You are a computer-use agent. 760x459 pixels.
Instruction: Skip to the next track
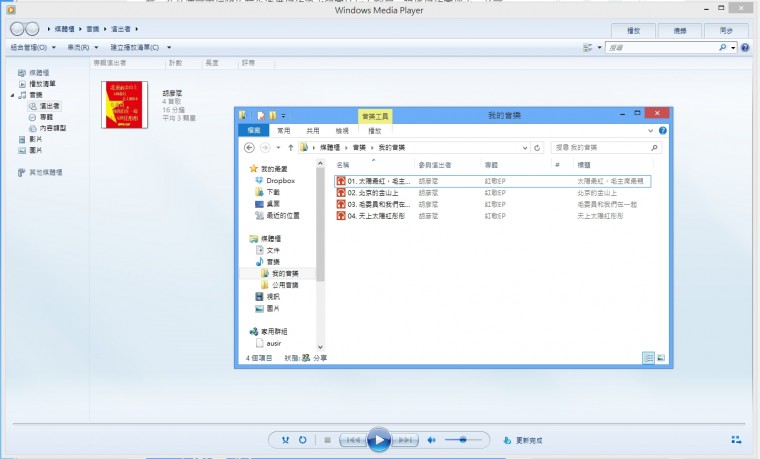click(x=405, y=440)
